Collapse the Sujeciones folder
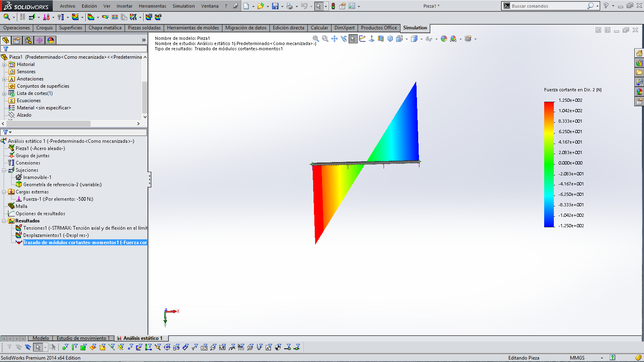 pyautogui.click(x=4, y=170)
